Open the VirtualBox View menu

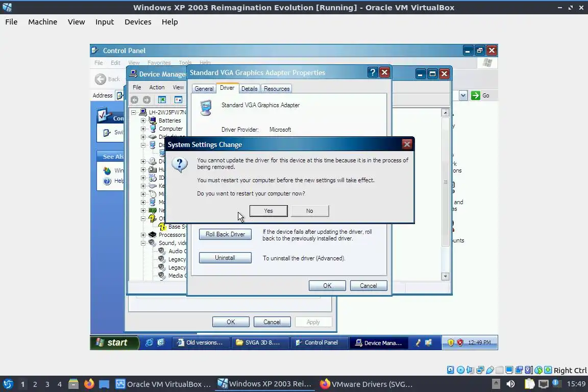click(77, 22)
